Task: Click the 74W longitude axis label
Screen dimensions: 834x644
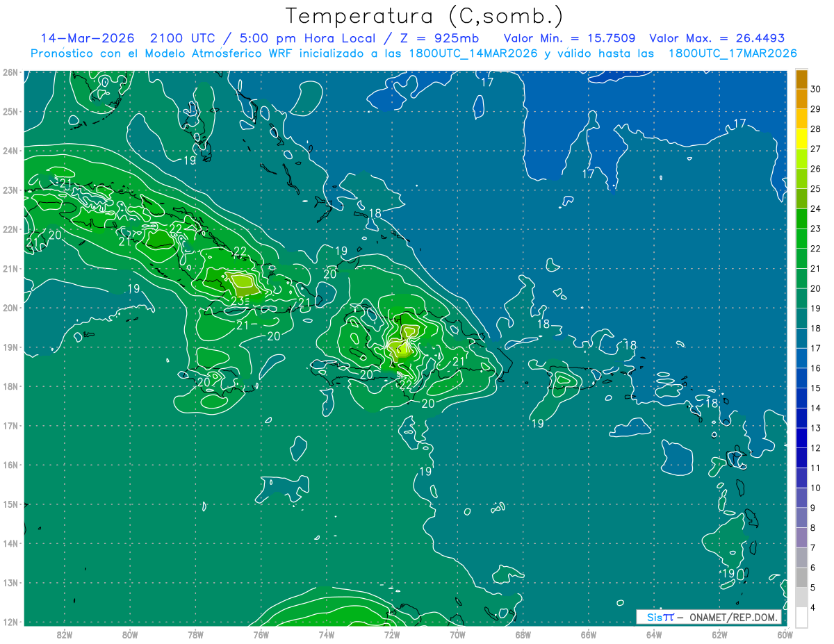Action: pos(327,634)
